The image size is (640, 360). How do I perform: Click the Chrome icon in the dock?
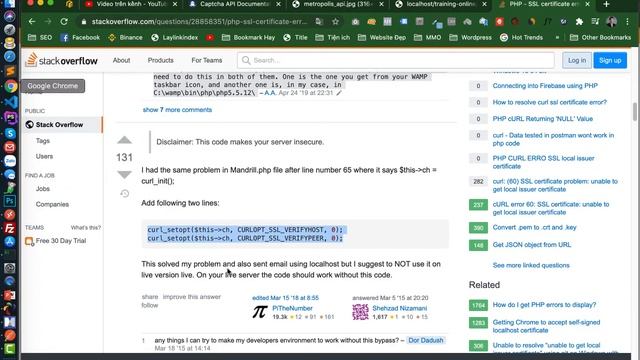(x=11, y=86)
